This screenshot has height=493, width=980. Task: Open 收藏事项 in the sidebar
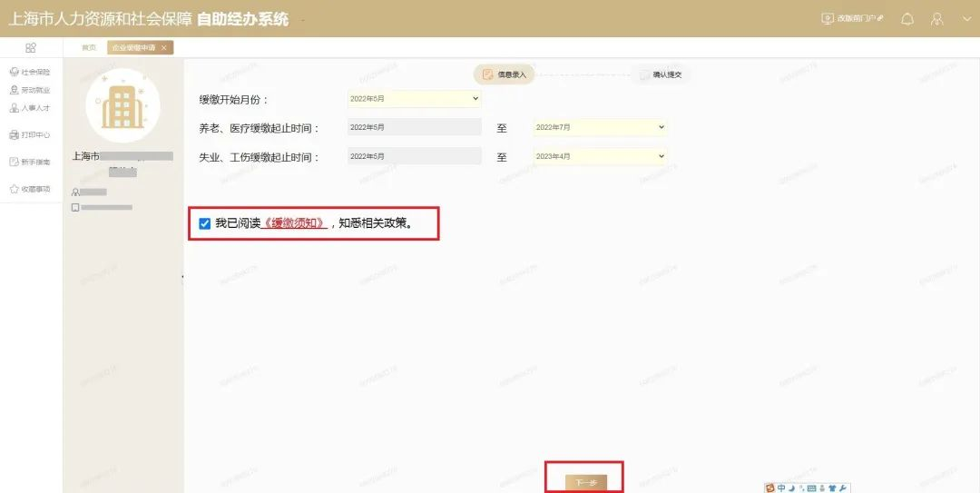(30, 189)
